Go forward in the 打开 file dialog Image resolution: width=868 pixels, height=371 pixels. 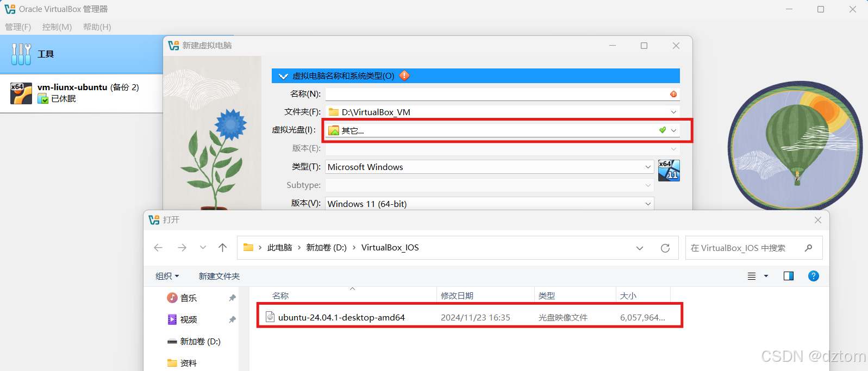182,248
